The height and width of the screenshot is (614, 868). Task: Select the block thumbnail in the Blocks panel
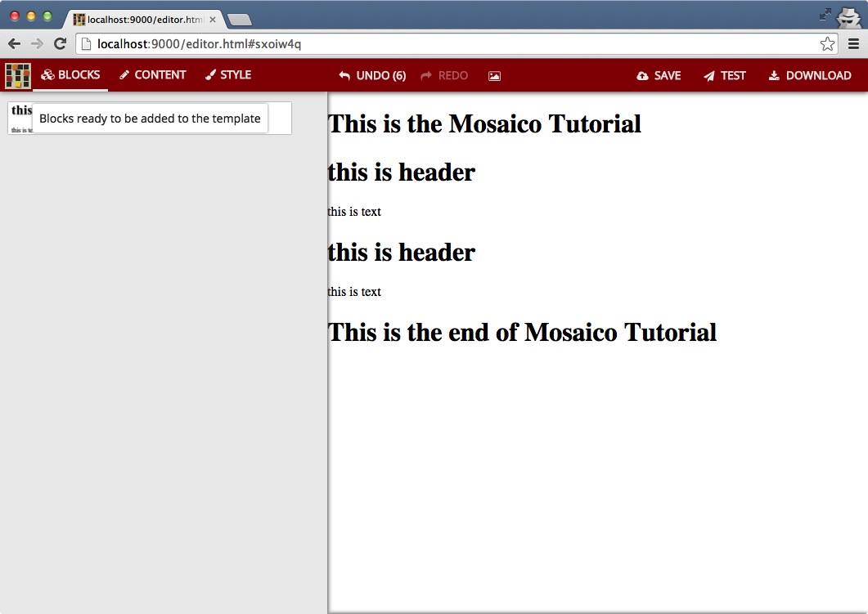(150, 118)
